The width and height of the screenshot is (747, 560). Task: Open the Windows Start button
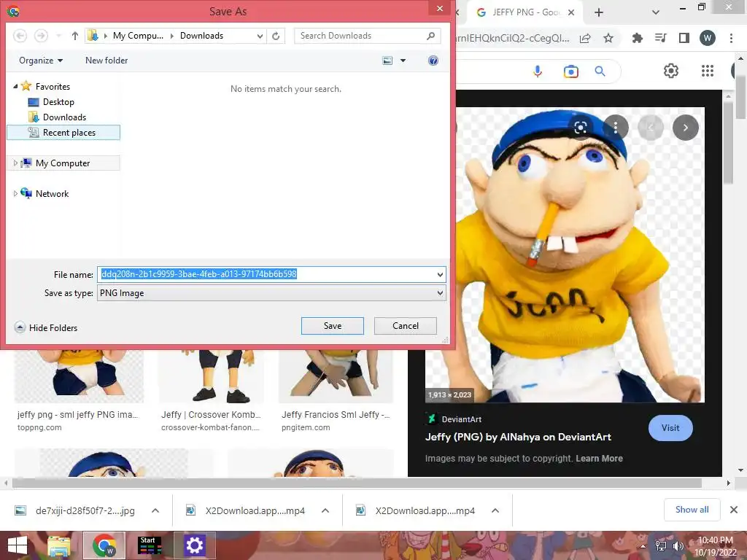(18, 545)
